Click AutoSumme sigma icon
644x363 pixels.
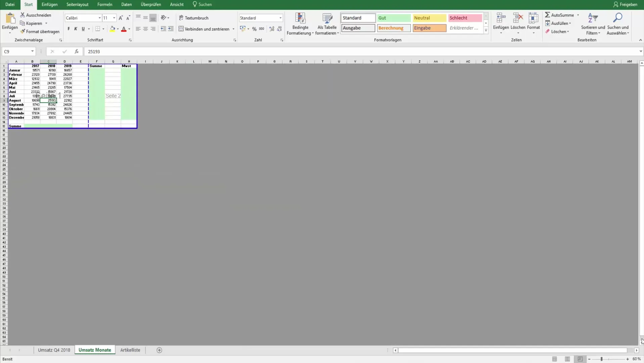click(x=547, y=15)
